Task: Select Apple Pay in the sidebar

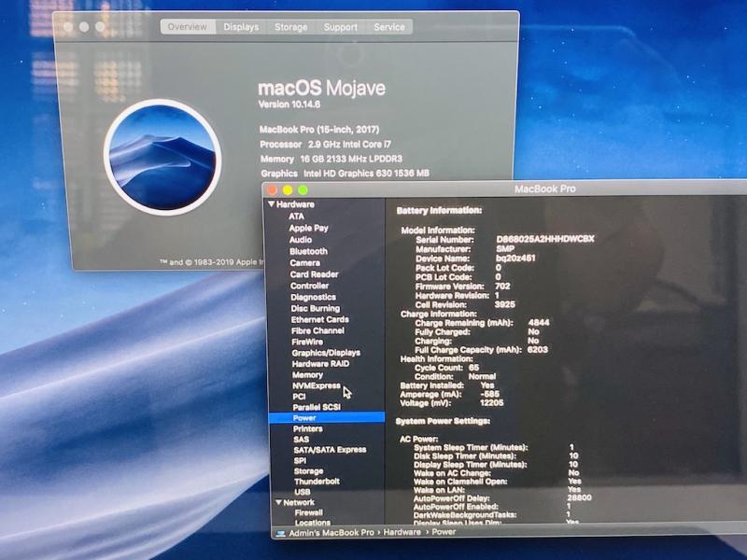Action: (309, 228)
